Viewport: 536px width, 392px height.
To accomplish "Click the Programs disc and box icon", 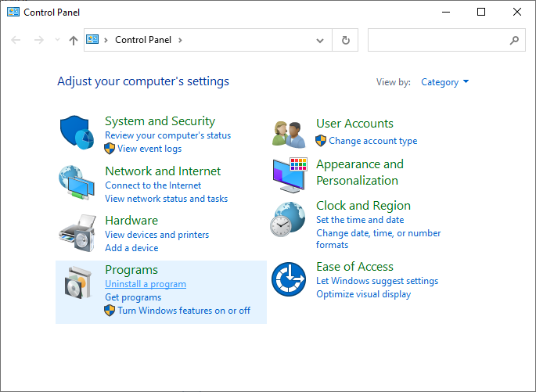I will [78, 283].
